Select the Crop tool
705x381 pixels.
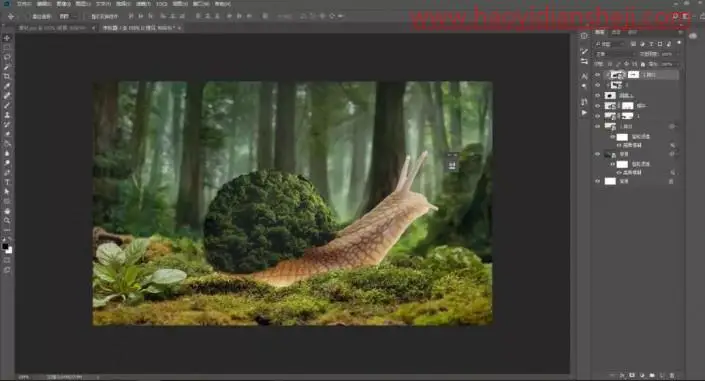[x=7, y=76]
